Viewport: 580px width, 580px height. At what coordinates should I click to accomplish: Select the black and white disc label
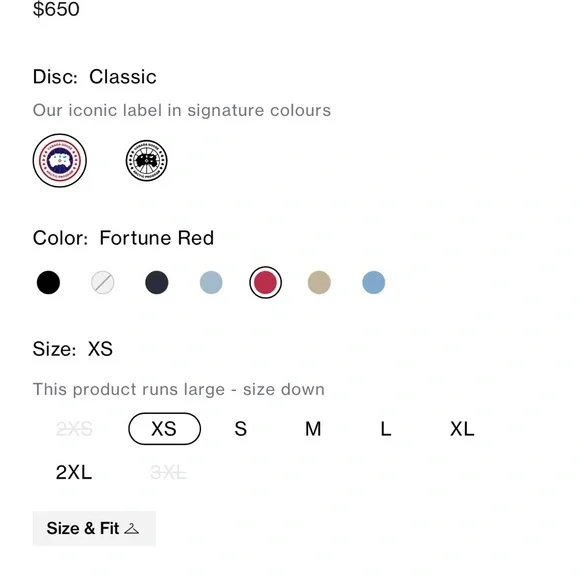click(146, 161)
